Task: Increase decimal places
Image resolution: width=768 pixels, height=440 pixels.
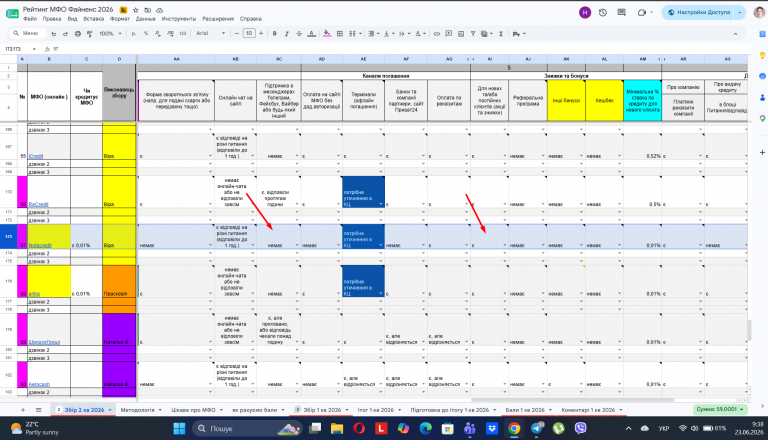Action: coord(170,34)
